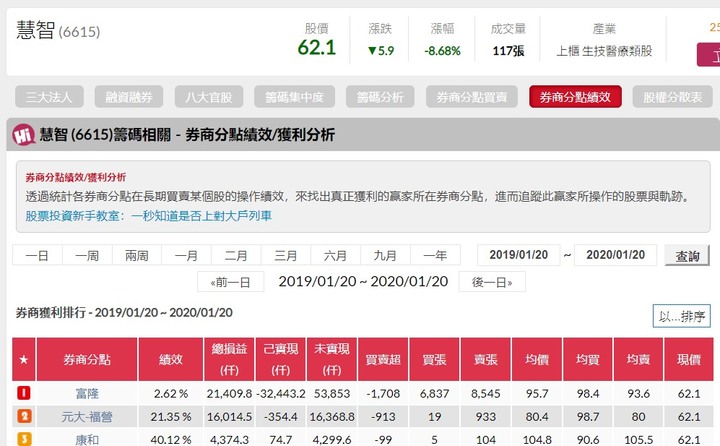Click net buy-sell value -1,708

383,394
